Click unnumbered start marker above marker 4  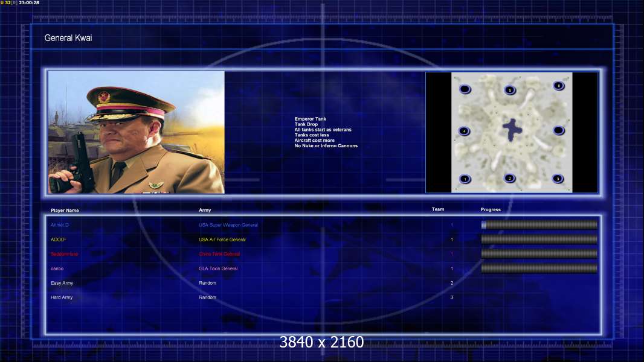(465, 89)
